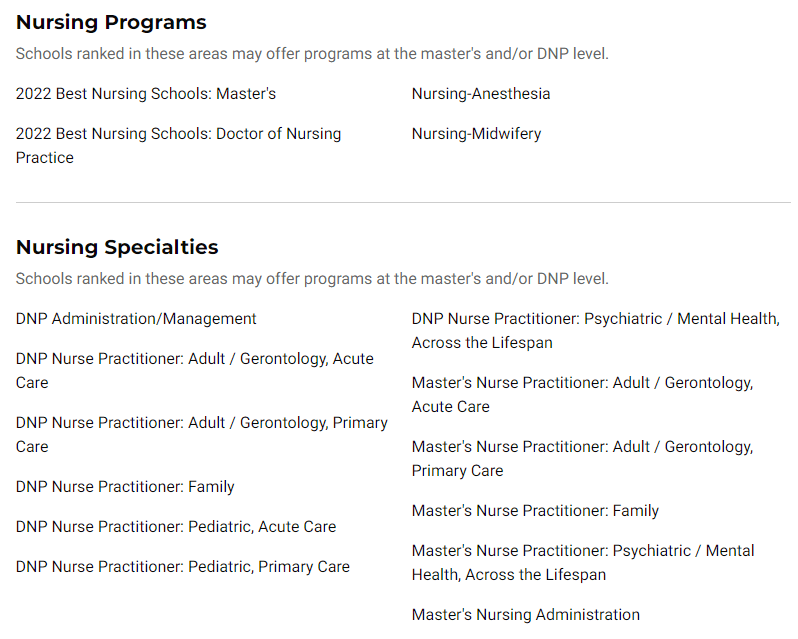798x639 pixels.
Task: Select DNP Nurse Practitioner: Family
Action: (125, 487)
